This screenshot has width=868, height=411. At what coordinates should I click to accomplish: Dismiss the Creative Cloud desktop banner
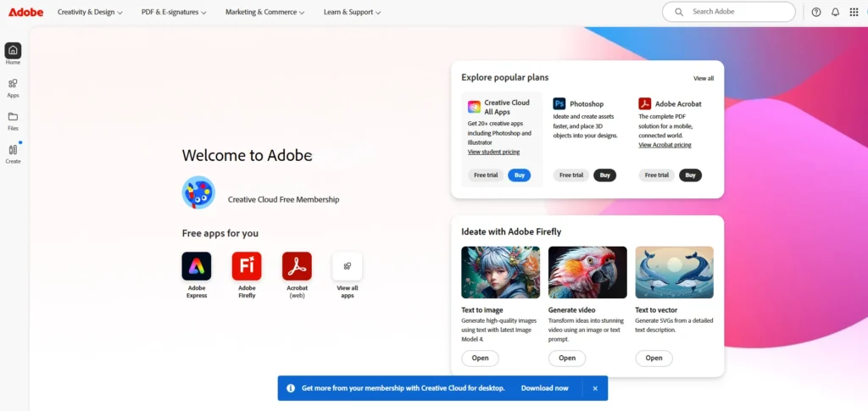point(595,388)
